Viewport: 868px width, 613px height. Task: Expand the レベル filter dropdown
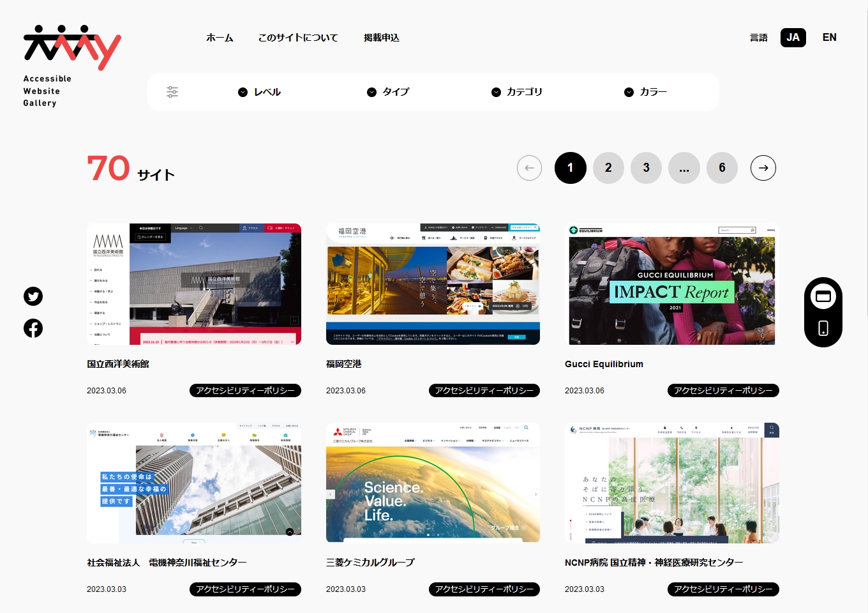[259, 92]
